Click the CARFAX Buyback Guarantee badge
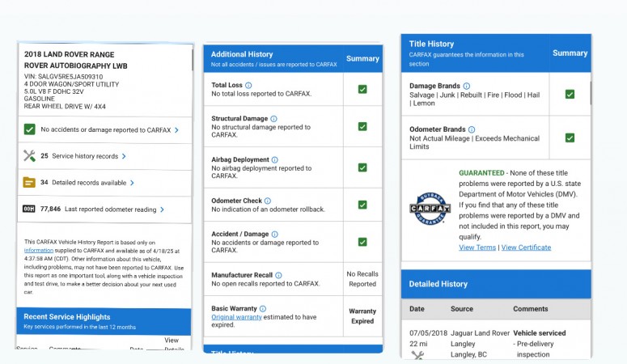 coord(428,210)
